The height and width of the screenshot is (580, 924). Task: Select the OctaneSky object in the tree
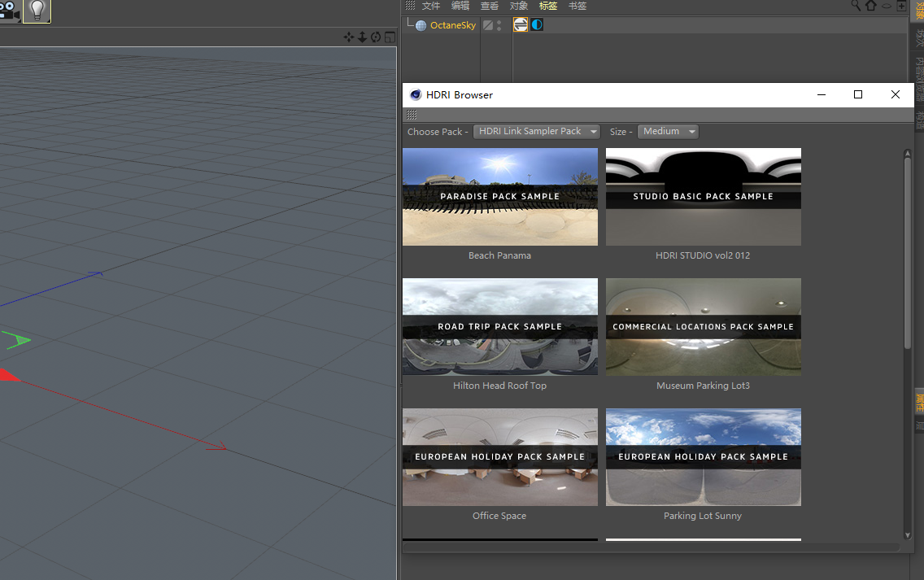pos(452,25)
